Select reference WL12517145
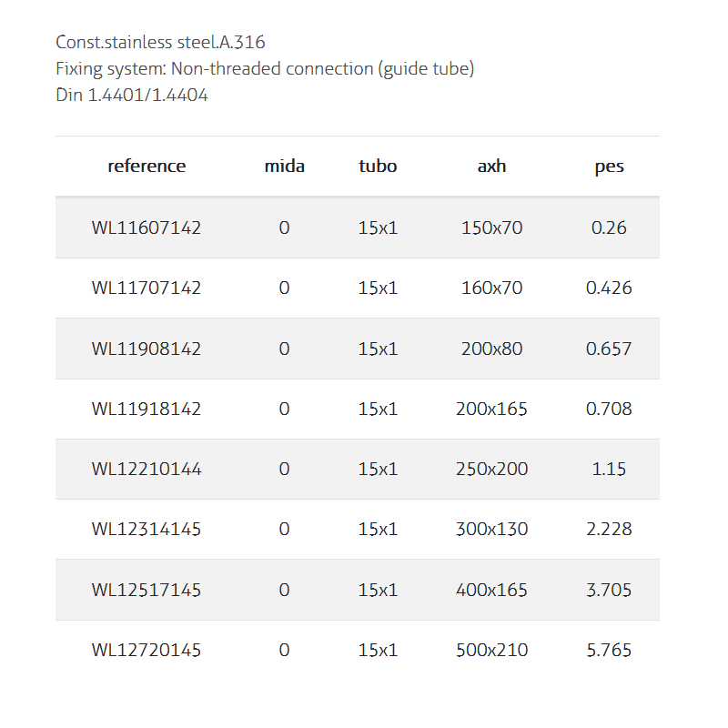This screenshot has width=728, height=728. pos(147,590)
